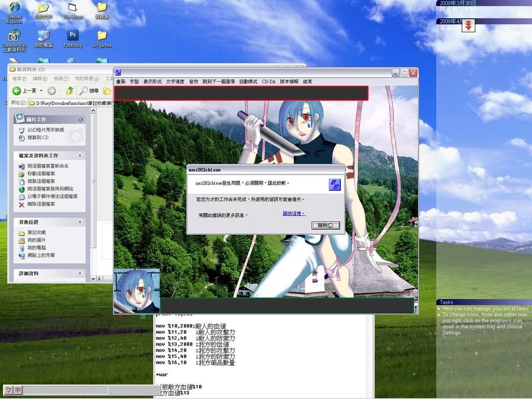Click the game window's title bar system icon

(x=118, y=72)
